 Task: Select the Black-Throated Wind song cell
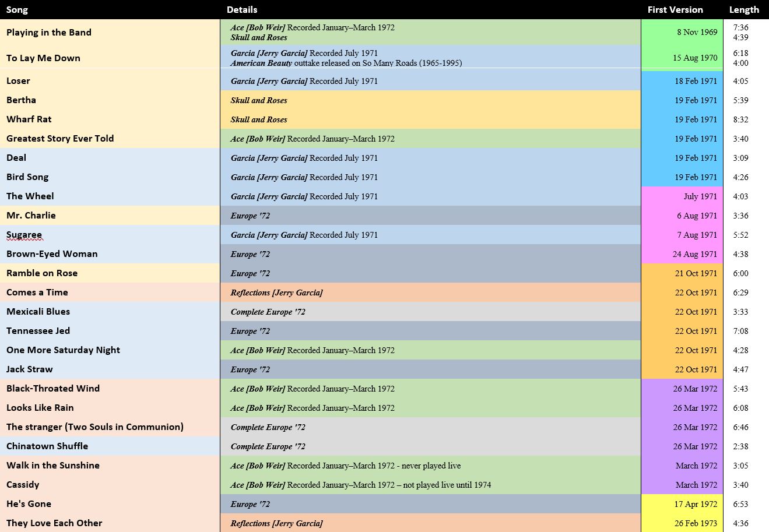[x=110, y=388]
